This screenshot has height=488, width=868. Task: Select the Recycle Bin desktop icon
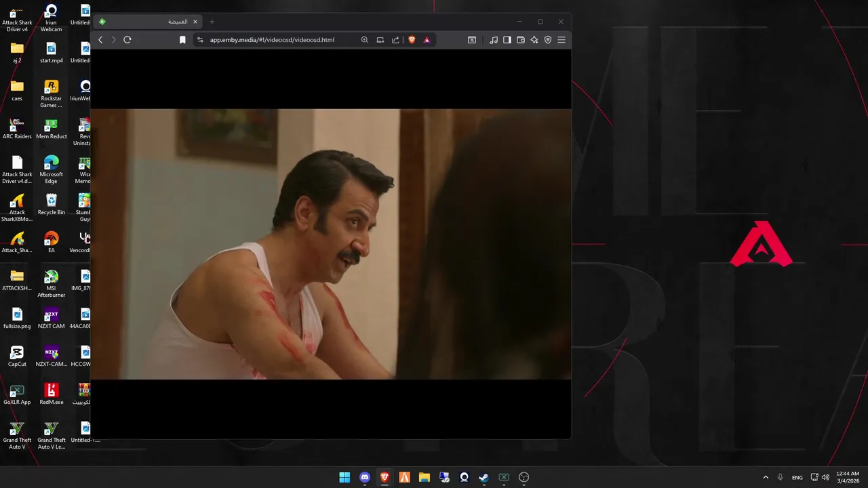[52, 205]
